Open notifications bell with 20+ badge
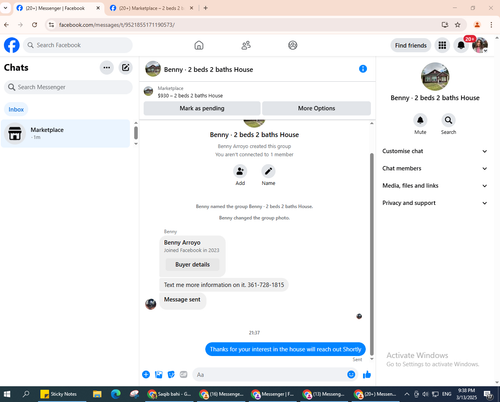The height and width of the screenshot is (402, 500). coord(461,45)
